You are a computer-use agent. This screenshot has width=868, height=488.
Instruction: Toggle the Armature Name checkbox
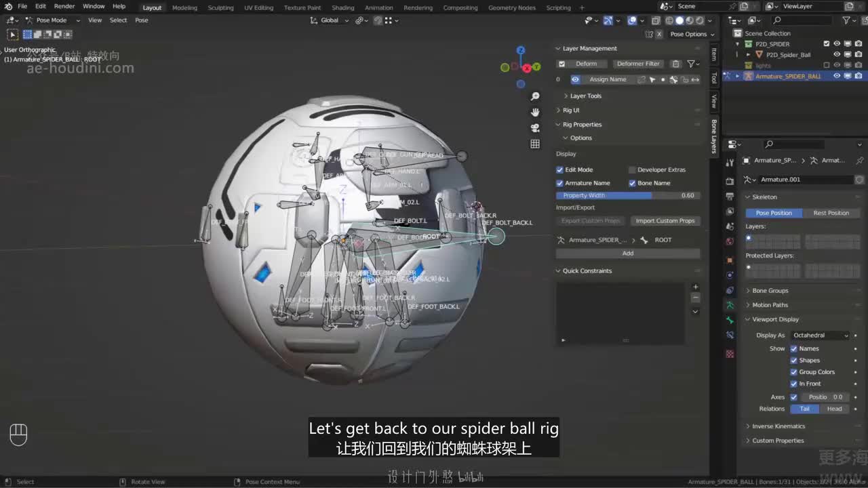coord(560,183)
